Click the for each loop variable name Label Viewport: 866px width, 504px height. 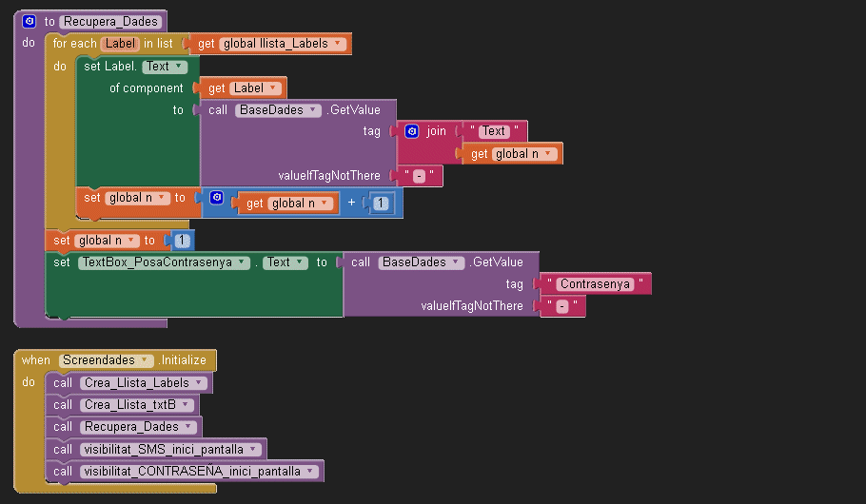click(121, 44)
